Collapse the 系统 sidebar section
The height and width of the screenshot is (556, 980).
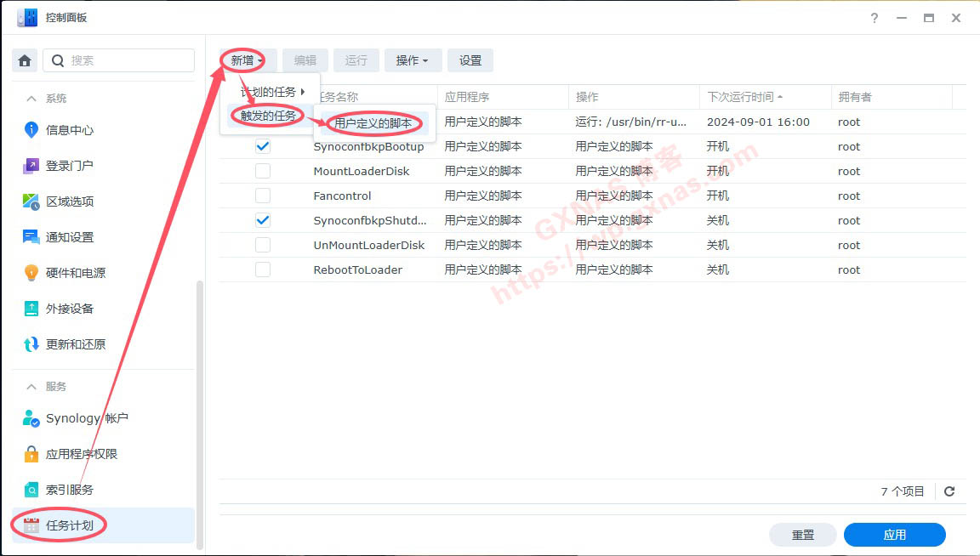(32, 99)
